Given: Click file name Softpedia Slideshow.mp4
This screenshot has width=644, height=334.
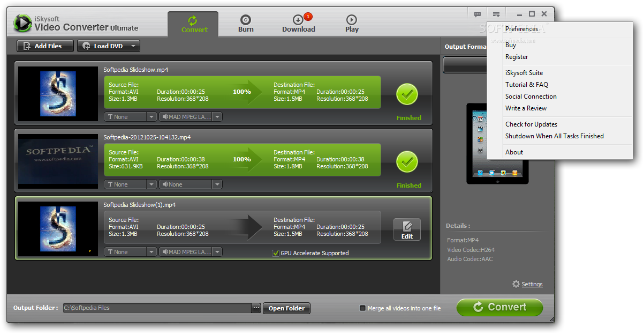Looking at the screenshot, I should (x=136, y=70).
